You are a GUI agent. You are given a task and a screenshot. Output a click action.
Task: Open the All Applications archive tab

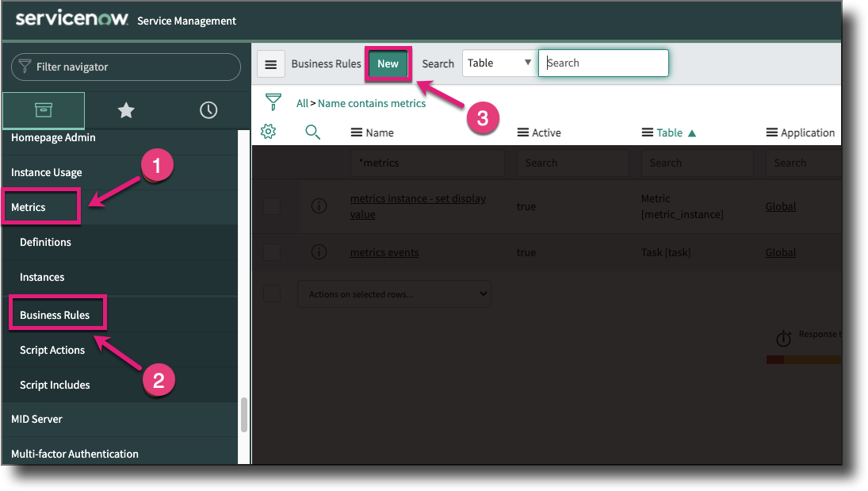44,110
